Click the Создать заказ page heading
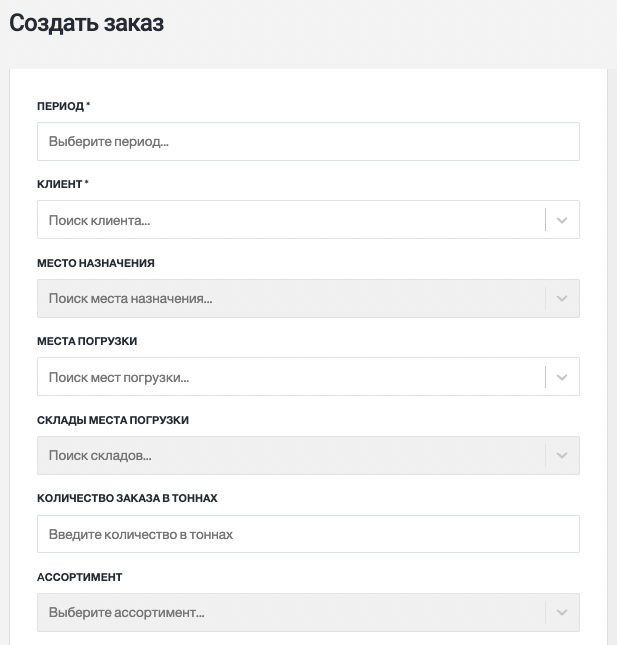 pyautogui.click(x=87, y=23)
